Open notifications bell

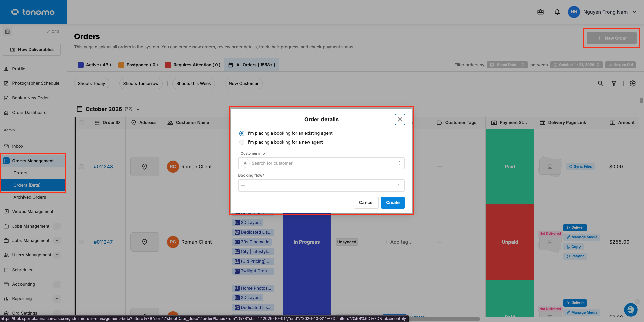tap(557, 12)
